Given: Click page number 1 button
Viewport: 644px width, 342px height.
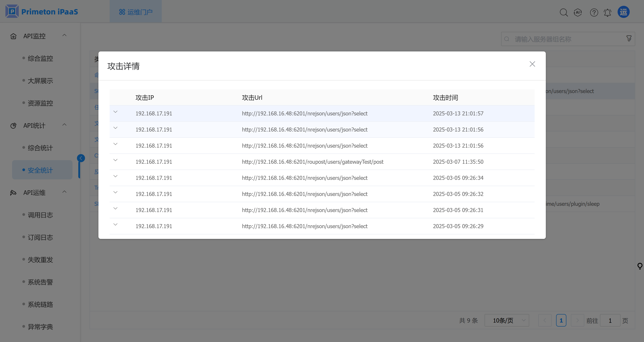Looking at the screenshot, I should tap(561, 320).
